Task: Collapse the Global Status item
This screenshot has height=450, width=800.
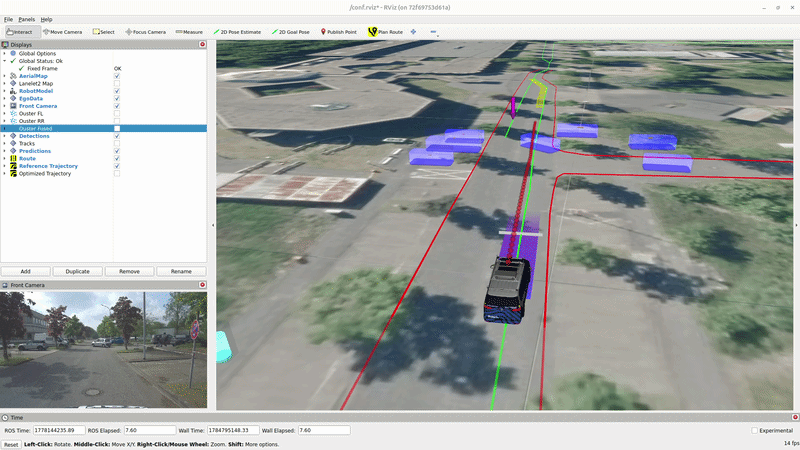Action: (5, 61)
